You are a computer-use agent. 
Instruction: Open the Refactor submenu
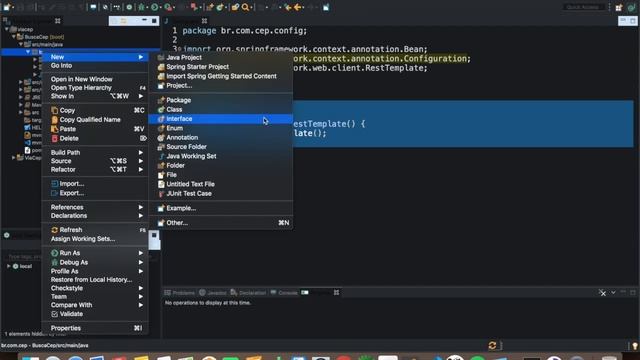(x=95, y=169)
